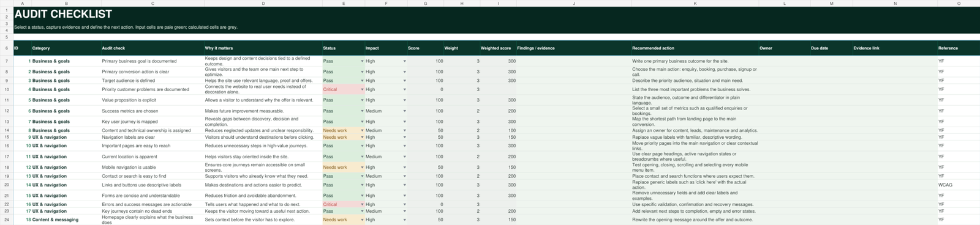Select column C header
Viewport: 980px width, 225px height.
pos(153,3)
